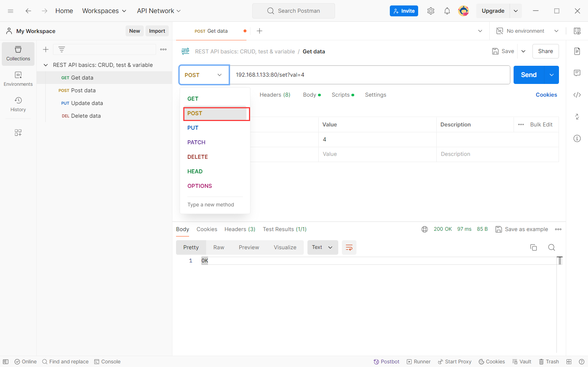Go forward with the right arrow

point(44,11)
